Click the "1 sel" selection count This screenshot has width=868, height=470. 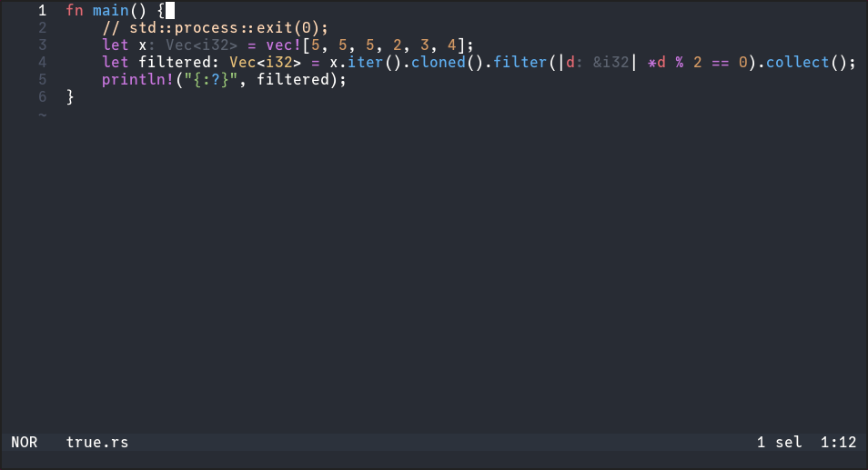click(779, 443)
